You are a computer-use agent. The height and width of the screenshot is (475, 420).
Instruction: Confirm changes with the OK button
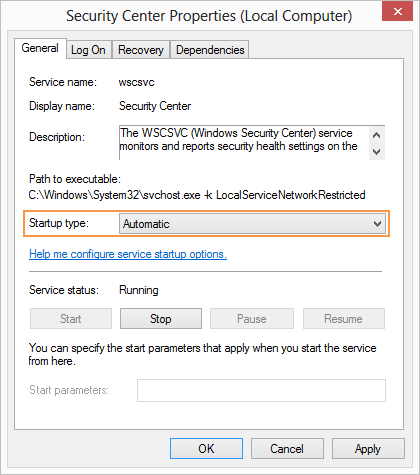click(x=206, y=449)
